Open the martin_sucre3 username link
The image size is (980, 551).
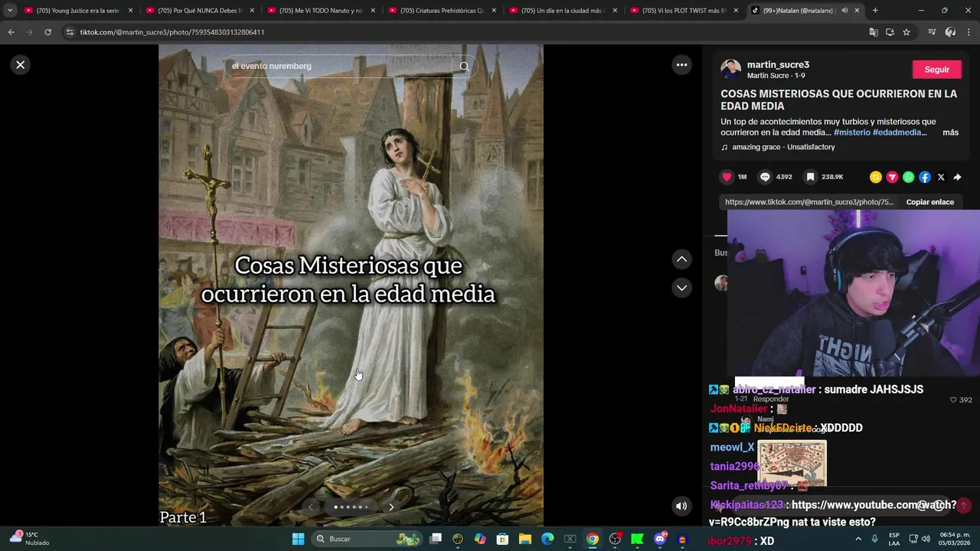pos(778,64)
